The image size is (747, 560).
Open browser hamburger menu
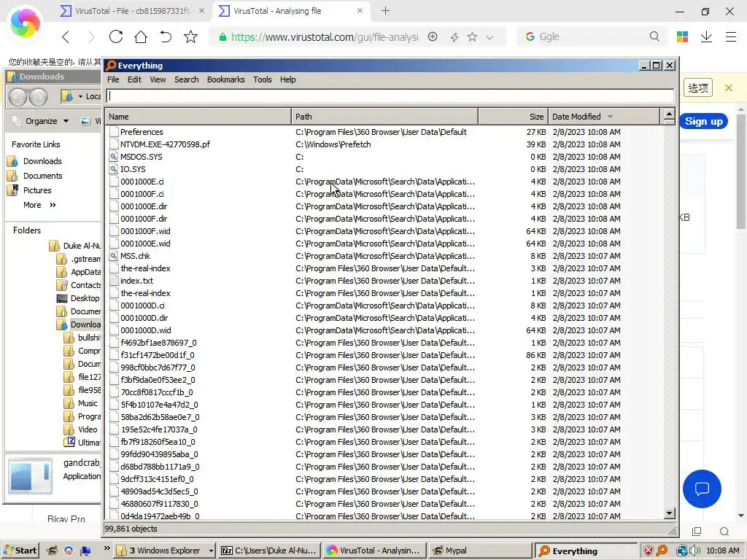point(731,36)
